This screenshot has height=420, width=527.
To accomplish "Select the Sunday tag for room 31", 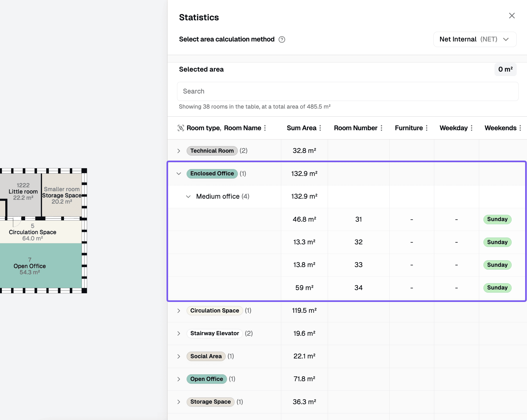I will (x=497, y=219).
